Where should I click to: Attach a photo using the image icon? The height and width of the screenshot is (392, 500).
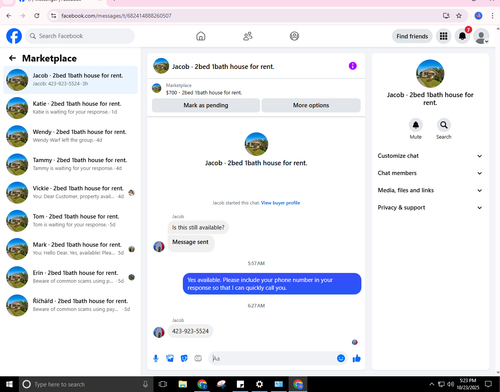click(170, 358)
